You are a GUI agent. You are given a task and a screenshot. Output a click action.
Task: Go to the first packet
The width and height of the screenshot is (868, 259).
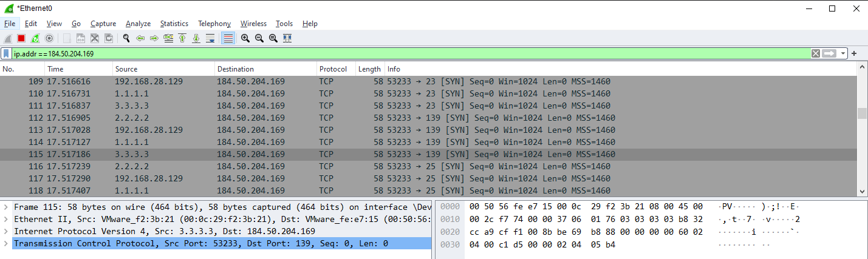point(182,38)
